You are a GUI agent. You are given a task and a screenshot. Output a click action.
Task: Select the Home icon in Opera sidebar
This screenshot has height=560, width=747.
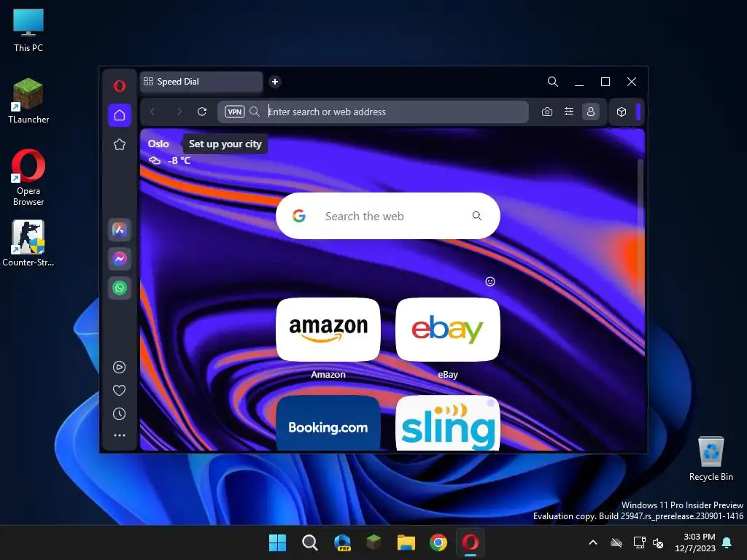coord(120,115)
